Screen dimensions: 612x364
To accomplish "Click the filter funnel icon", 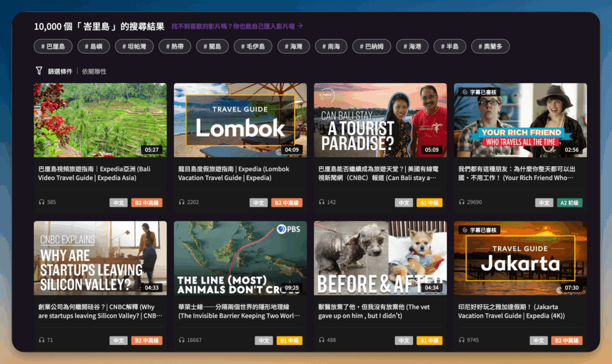I will 39,71.
